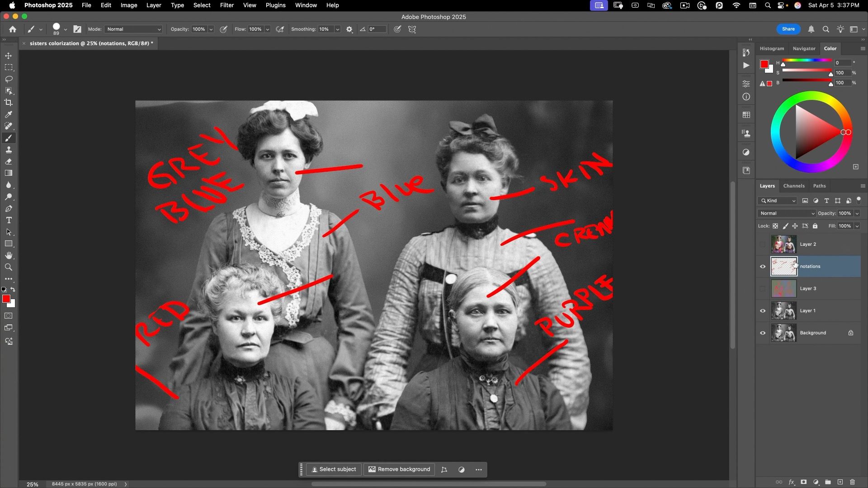Viewport: 868px width, 488px height.
Task: Hide the notations layer
Action: 763,267
